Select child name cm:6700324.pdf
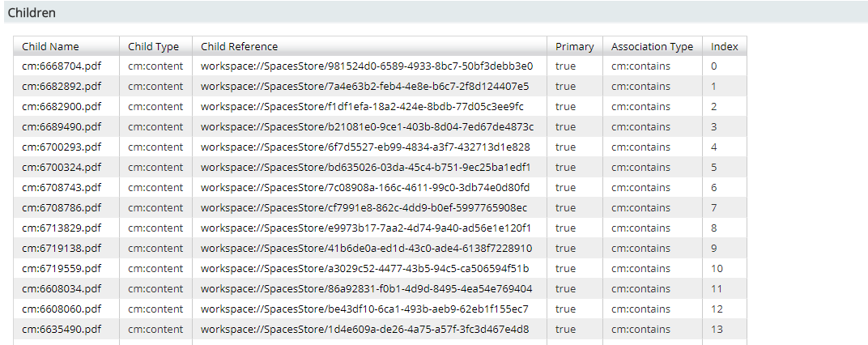The height and width of the screenshot is (345, 868). pos(62,168)
